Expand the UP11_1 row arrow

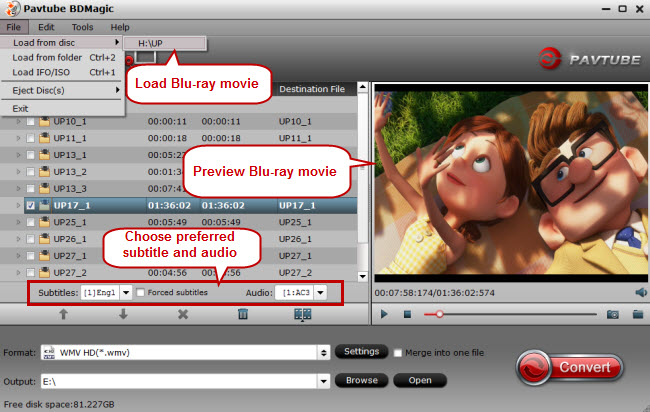coord(18,138)
